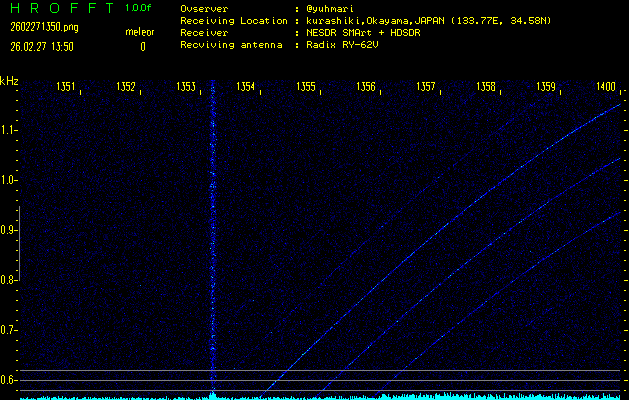The image size is (629, 400).
Task: Select the 1353 time tick label
Action: (x=186, y=88)
